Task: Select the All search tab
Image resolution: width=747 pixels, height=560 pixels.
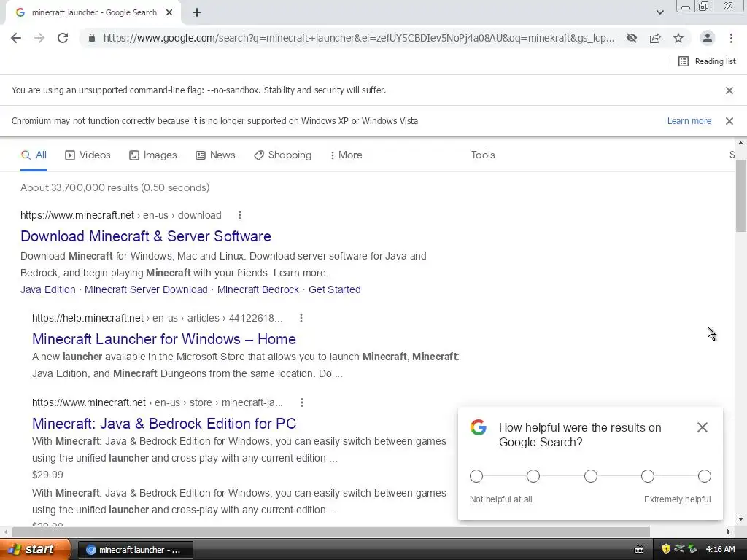Action: (x=34, y=155)
